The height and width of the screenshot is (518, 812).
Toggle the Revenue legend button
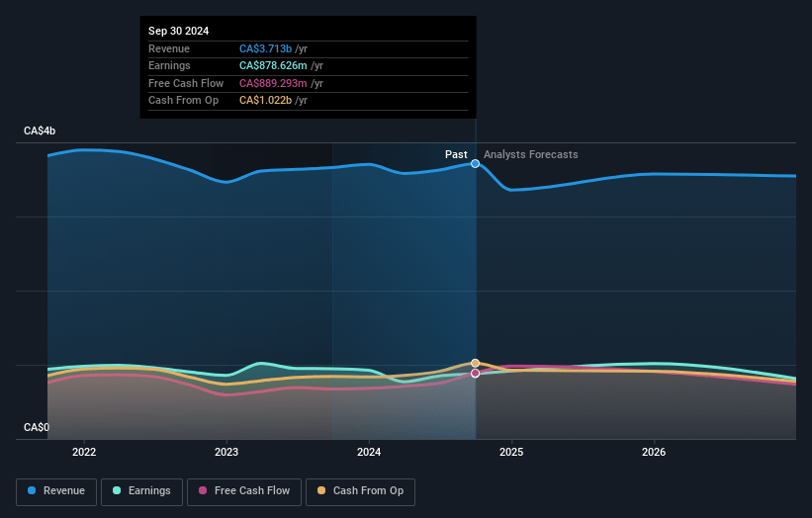click(56, 491)
